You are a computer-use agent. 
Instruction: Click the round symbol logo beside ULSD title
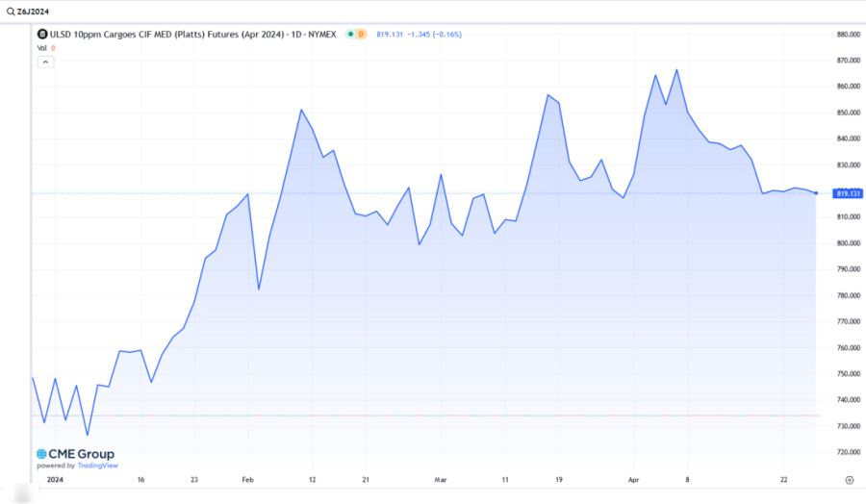pyautogui.click(x=41, y=34)
